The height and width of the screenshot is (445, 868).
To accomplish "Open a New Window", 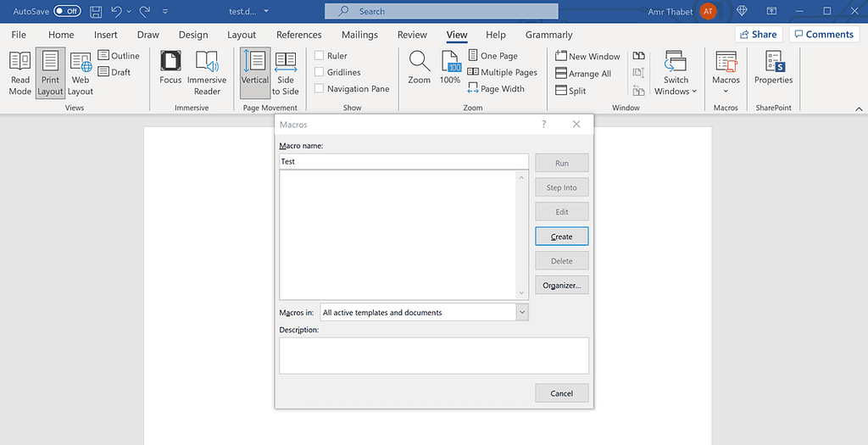I will click(x=587, y=57).
